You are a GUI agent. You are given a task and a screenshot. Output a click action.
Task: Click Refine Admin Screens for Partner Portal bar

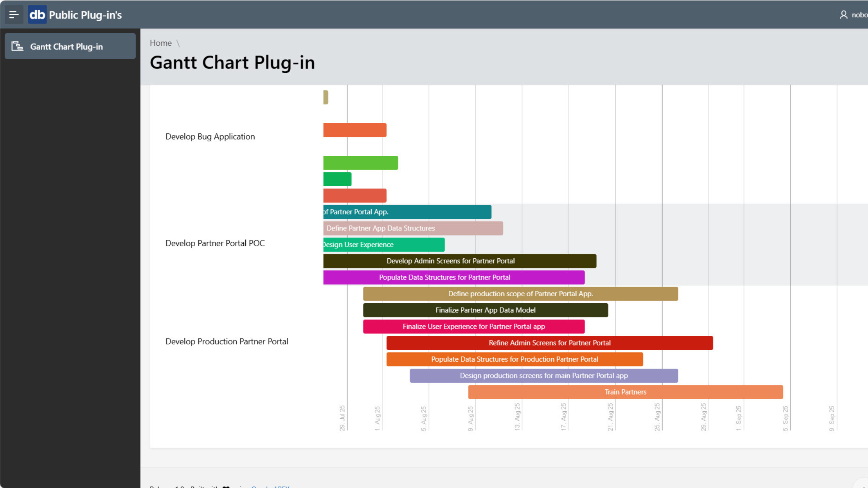pos(549,343)
